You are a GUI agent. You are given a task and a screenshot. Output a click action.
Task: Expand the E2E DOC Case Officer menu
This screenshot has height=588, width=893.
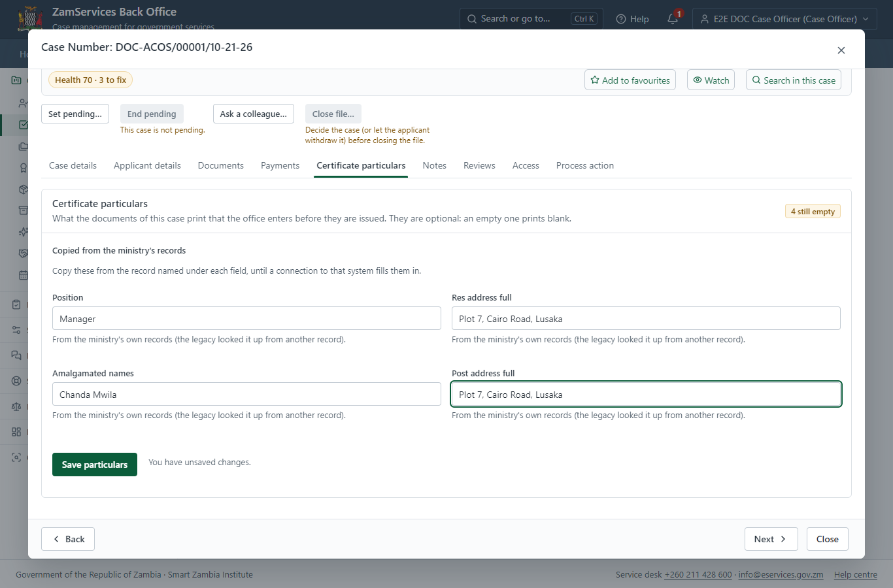point(784,19)
